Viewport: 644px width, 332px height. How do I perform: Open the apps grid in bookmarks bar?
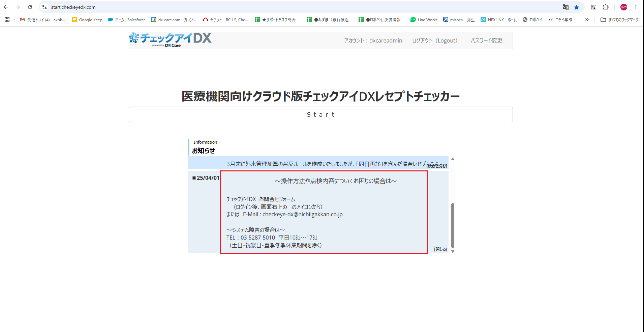[7, 20]
